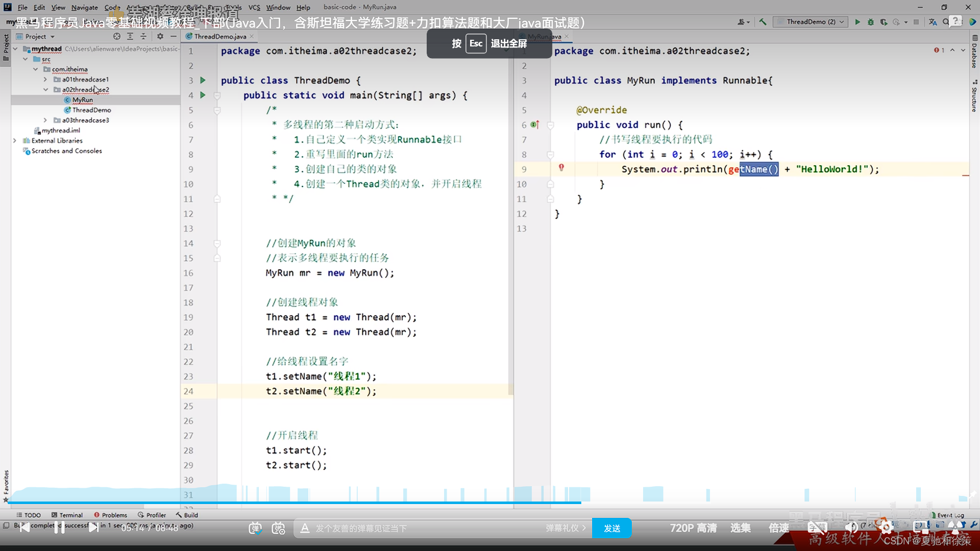Toggle the subtitles icon in player

[817, 528]
